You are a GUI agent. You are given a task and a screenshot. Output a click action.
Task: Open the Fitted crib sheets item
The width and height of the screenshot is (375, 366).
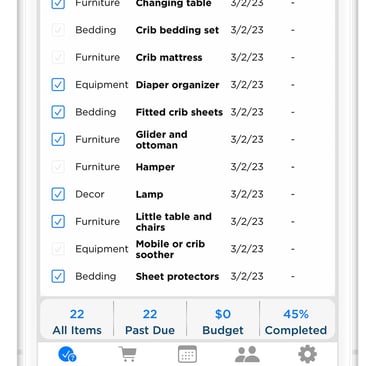tap(179, 112)
